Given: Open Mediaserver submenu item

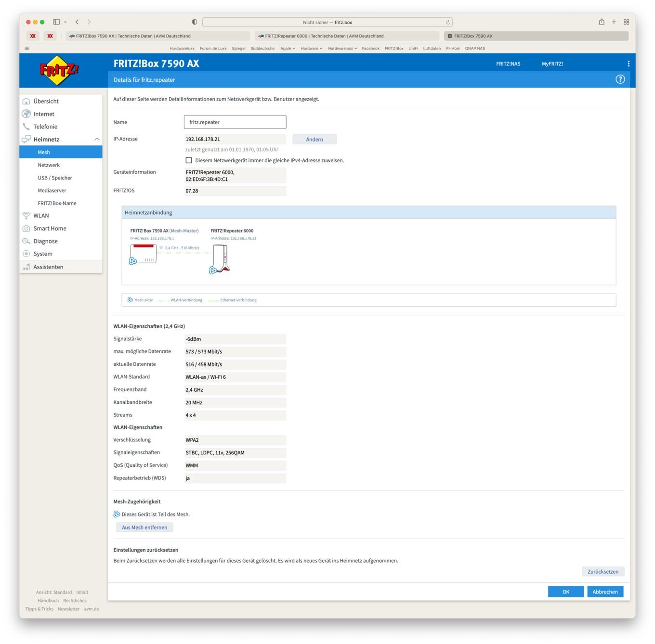Looking at the screenshot, I should tap(52, 191).
